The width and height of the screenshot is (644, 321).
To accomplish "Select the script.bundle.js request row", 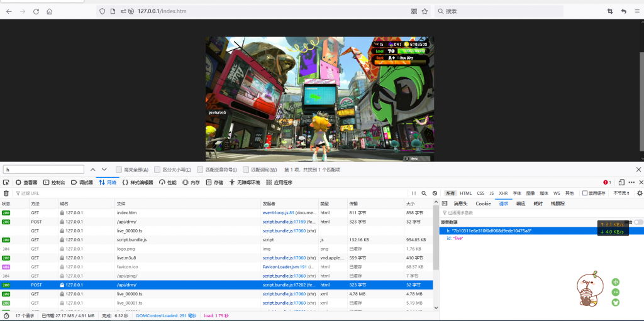I will [216, 240].
